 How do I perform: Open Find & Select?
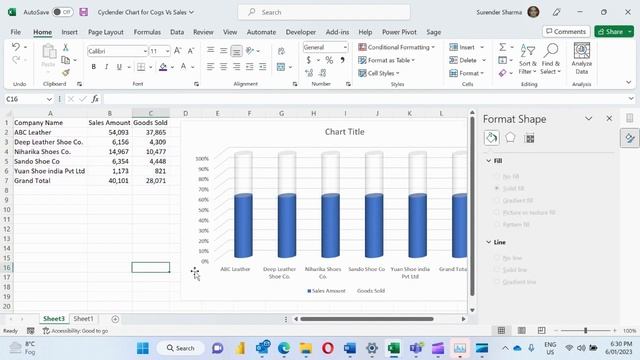click(x=551, y=59)
